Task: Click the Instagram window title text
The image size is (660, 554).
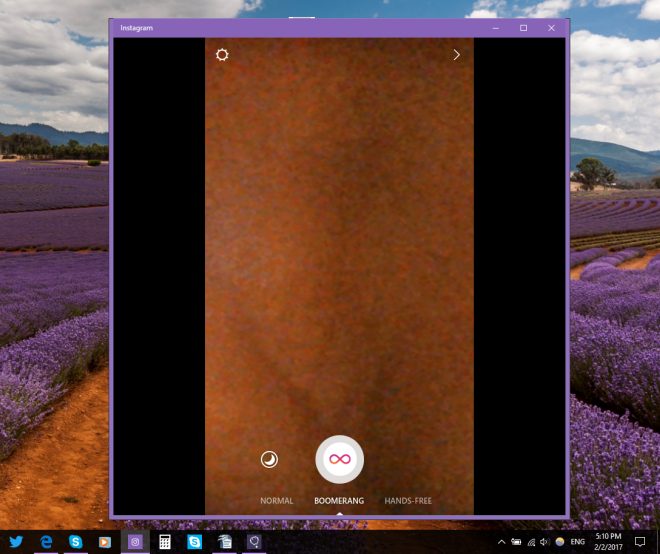Action: [x=136, y=28]
